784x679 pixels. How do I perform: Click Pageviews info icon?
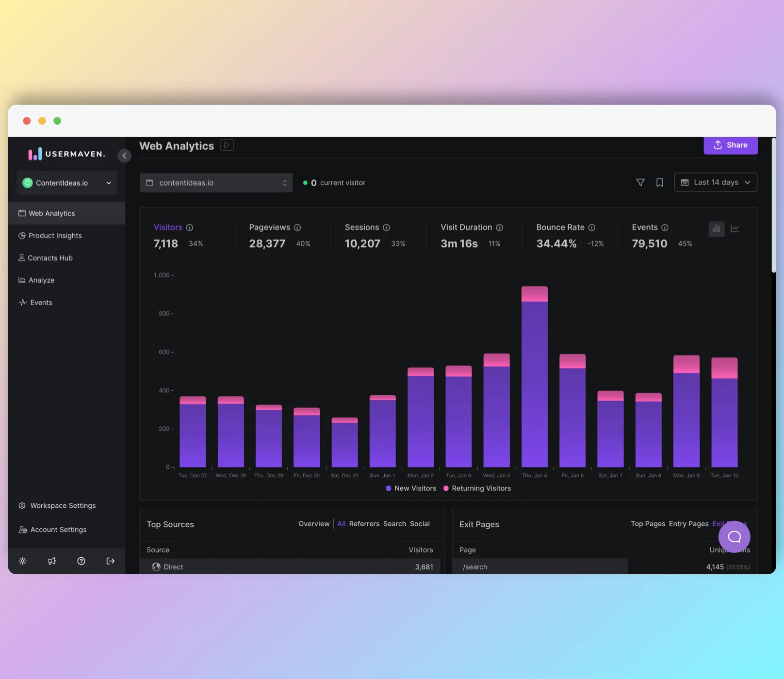click(297, 227)
